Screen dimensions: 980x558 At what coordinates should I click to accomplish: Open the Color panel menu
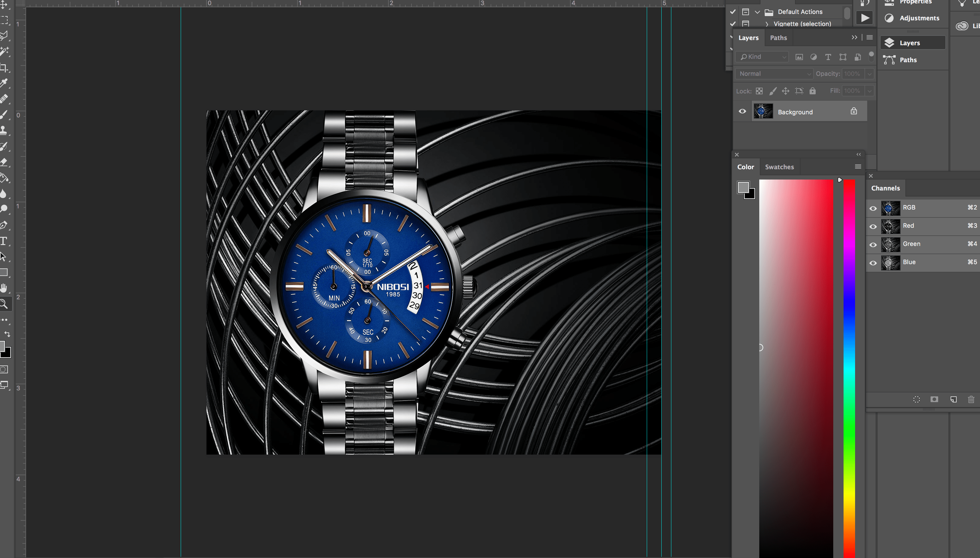[858, 167]
